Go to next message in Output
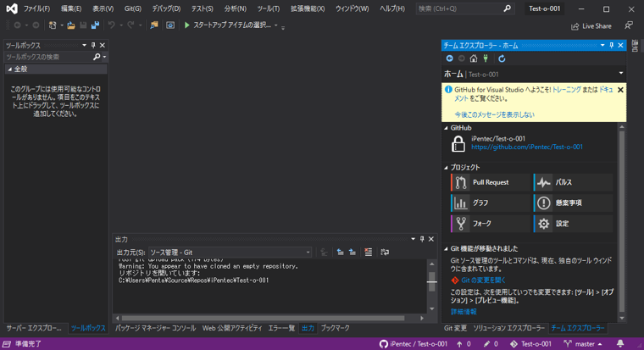Viewport: 644px width, 350px height. (x=353, y=253)
